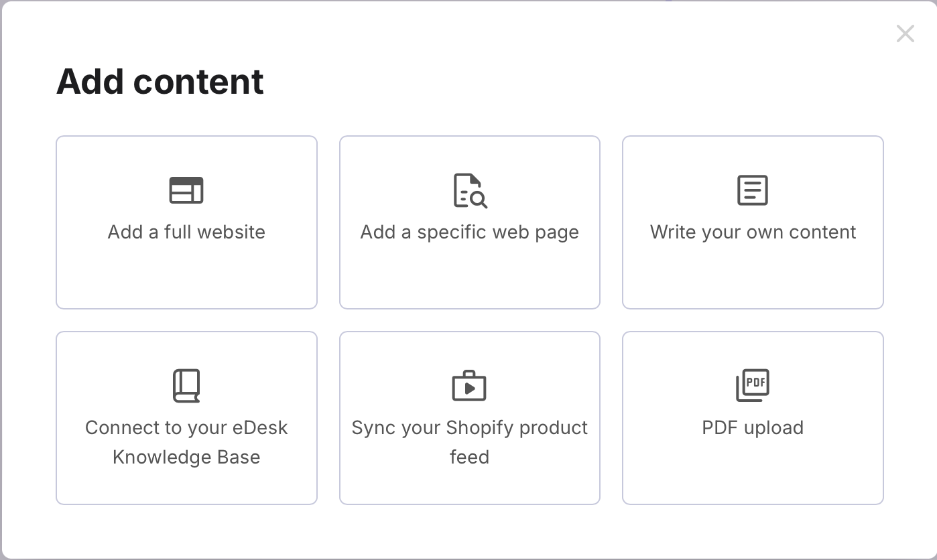Click the text document icon
937x560 pixels.
coord(753,190)
